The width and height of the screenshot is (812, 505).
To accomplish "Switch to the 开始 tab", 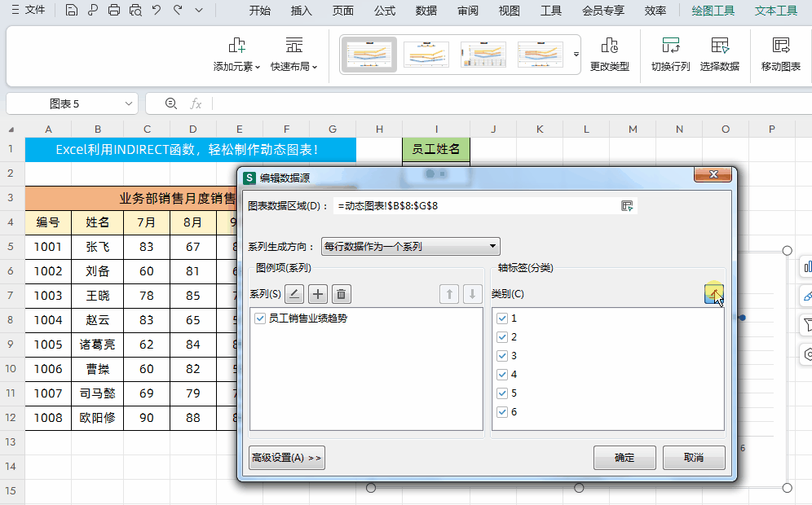I will click(x=260, y=11).
